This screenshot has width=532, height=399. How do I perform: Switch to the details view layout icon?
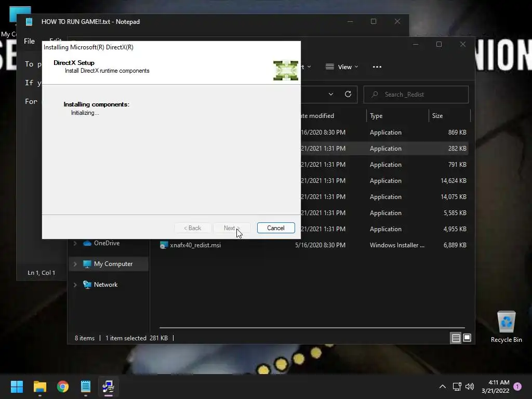(x=456, y=338)
